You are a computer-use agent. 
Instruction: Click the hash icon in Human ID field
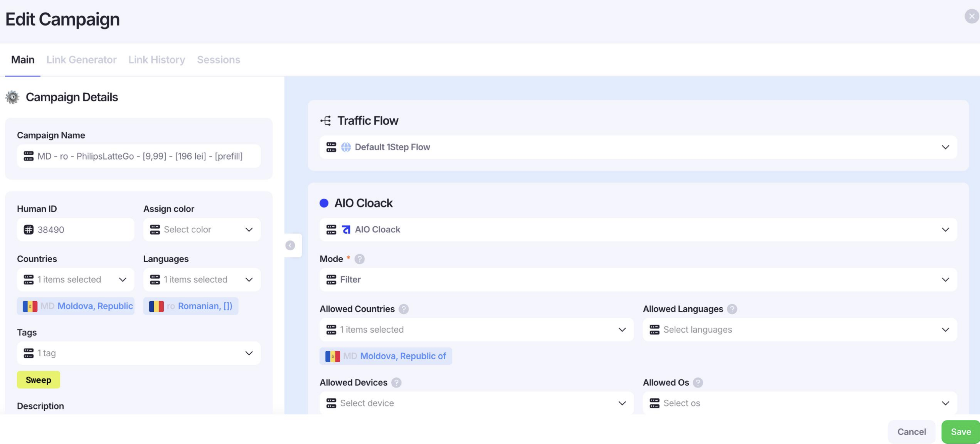(x=29, y=230)
